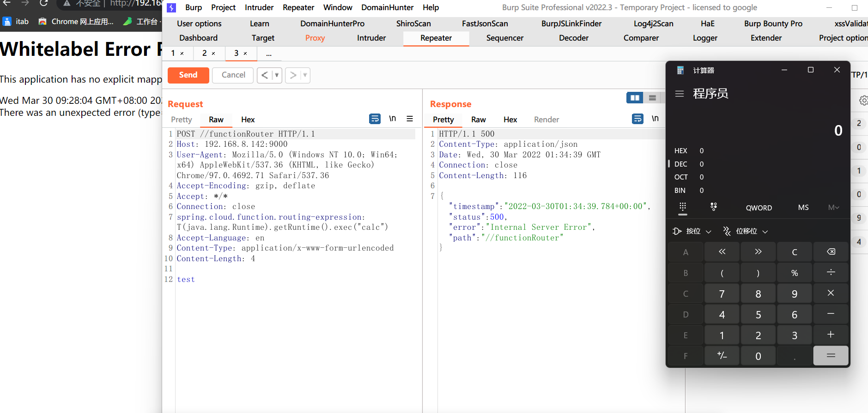Click the equals key in calculator
868x413 pixels.
[831, 356]
